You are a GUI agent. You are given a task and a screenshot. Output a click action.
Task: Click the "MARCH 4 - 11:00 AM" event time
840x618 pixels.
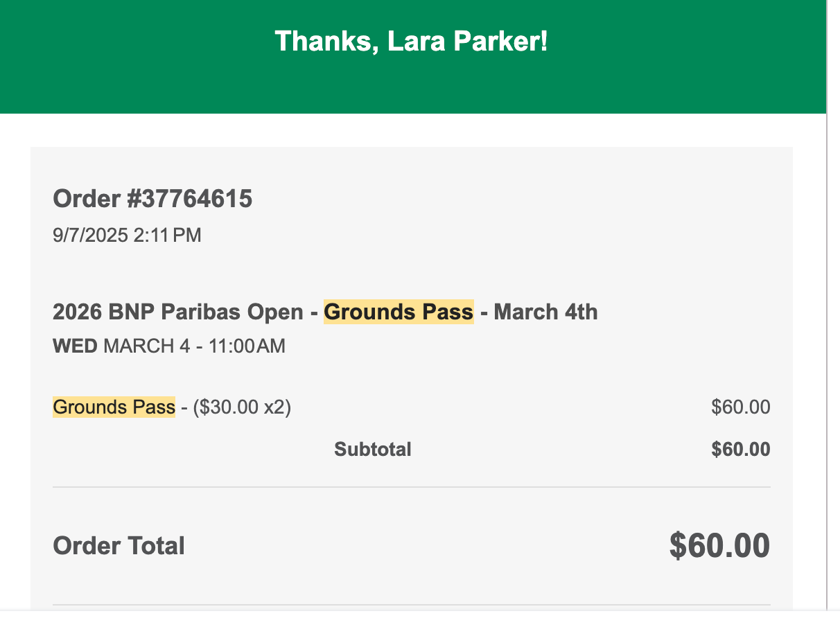coord(194,346)
